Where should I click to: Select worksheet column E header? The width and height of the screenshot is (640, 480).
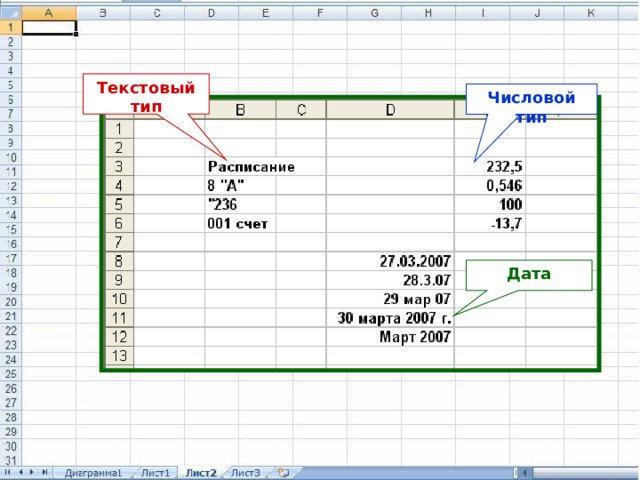point(265,13)
